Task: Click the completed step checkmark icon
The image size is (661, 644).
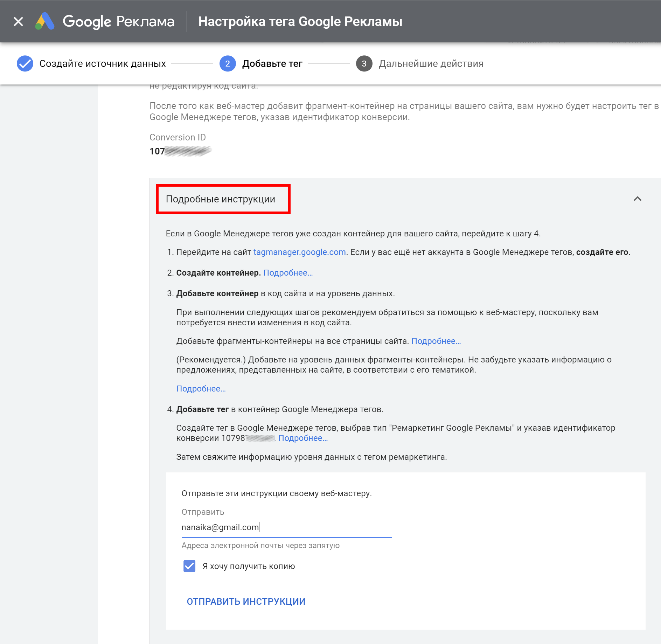Action: (25, 63)
